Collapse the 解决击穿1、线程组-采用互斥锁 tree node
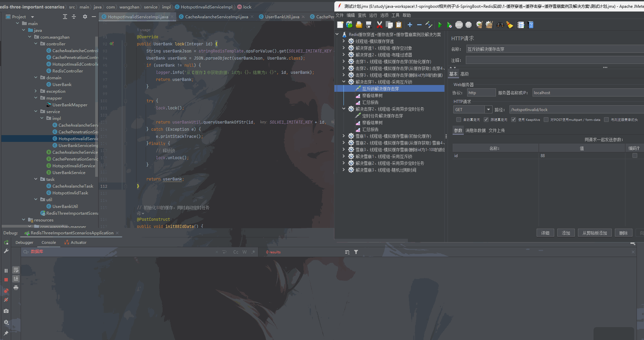644x340 pixels. 344,82
